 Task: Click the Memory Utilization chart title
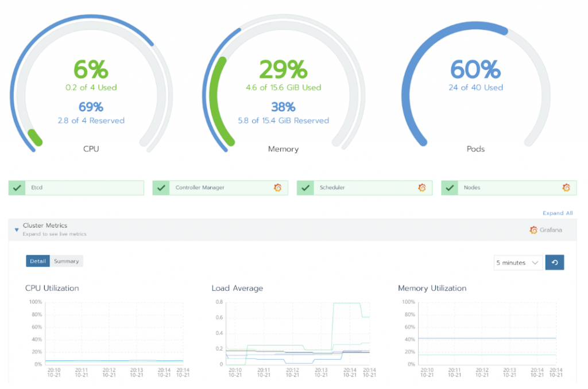tap(432, 288)
